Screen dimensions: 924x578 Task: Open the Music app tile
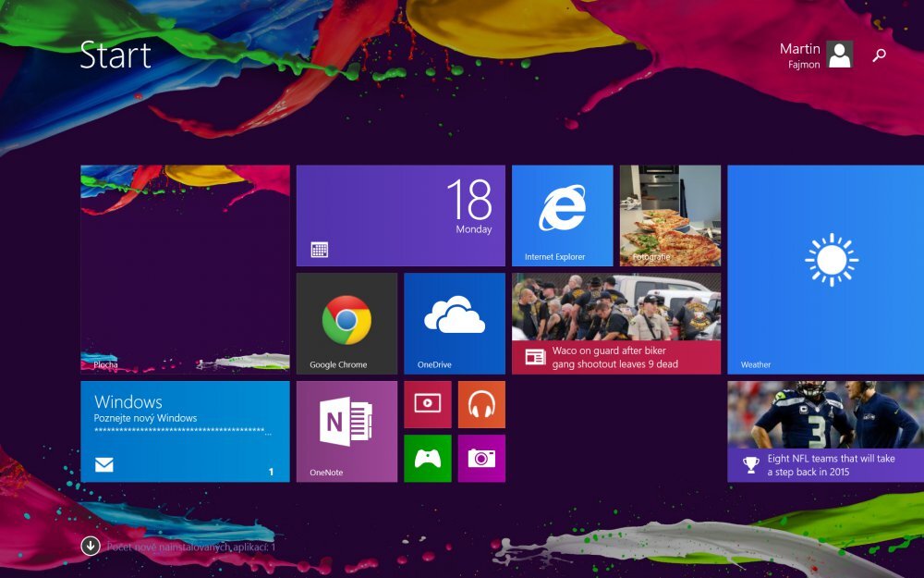click(x=481, y=404)
